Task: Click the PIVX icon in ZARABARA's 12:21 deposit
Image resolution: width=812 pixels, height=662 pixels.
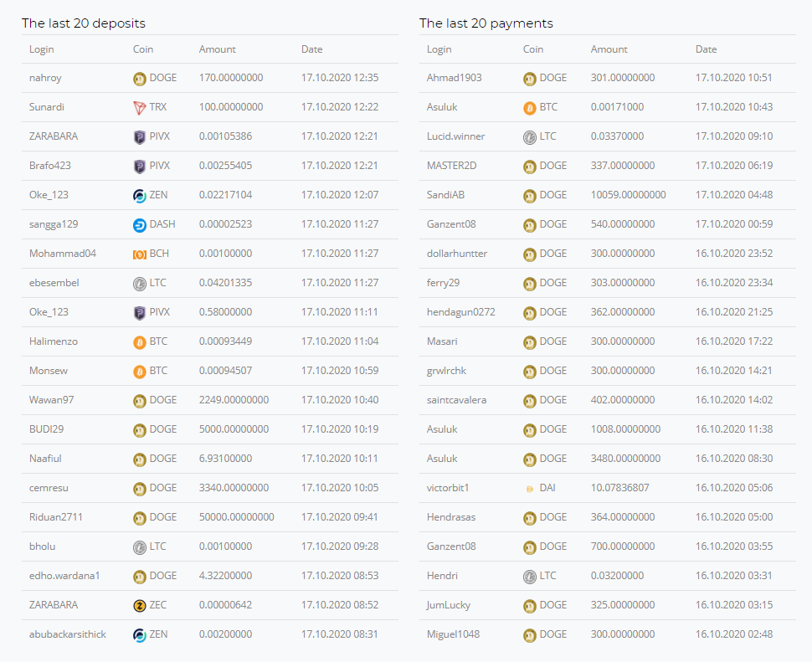Action: 139,137
